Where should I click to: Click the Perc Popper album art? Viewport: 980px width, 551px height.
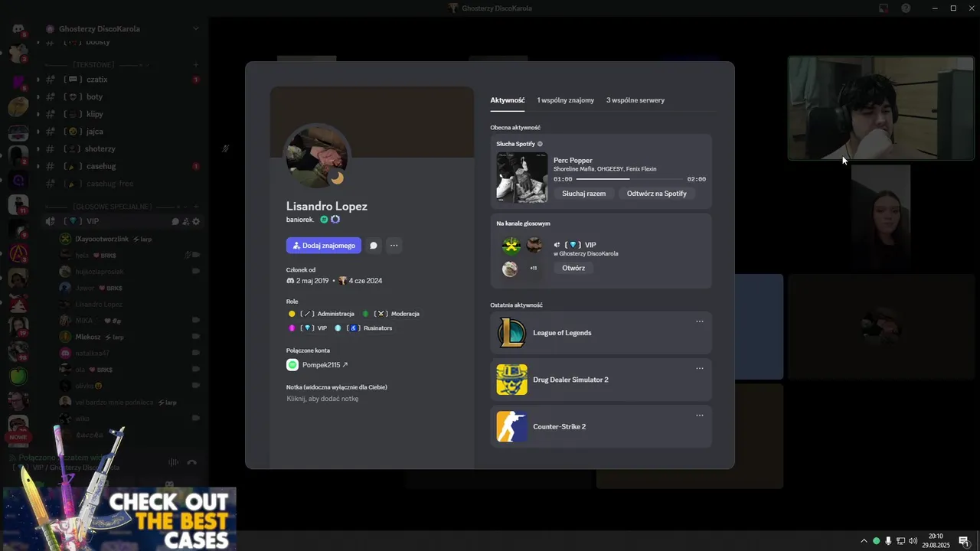coord(522,178)
